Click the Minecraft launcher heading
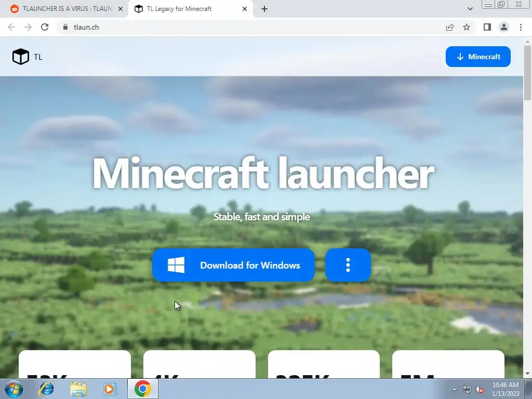 pos(263,174)
